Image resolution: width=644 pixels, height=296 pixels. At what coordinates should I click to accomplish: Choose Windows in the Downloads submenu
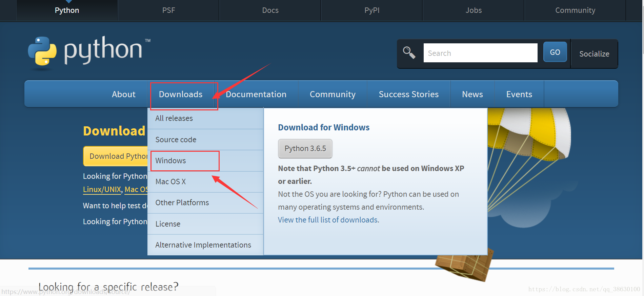click(205, 161)
